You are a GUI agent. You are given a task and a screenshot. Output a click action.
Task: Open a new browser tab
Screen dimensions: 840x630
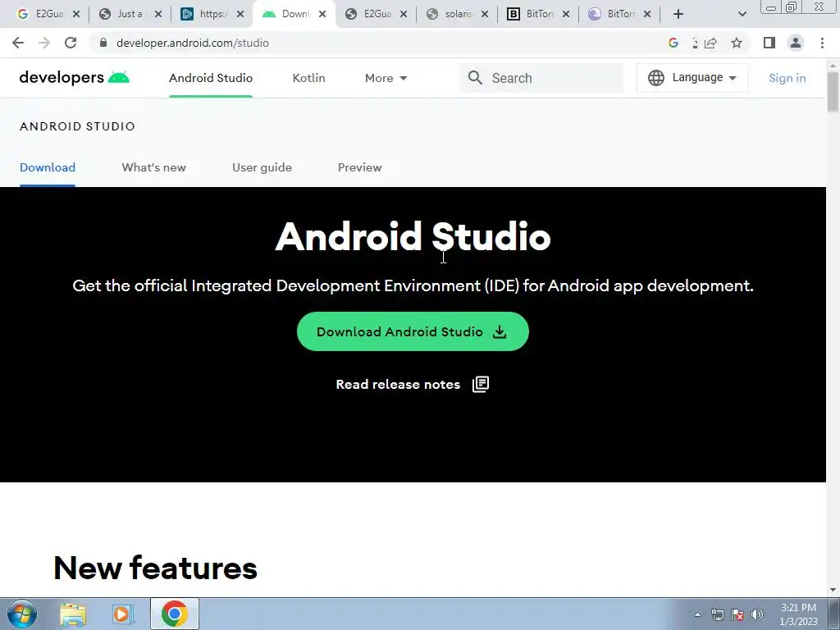click(678, 14)
